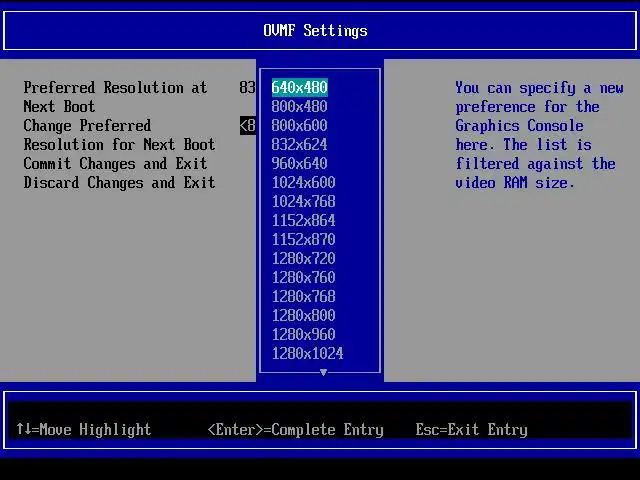This screenshot has height=480, width=640.
Task: Choose the 1280x768 option
Action: click(304, 296)
